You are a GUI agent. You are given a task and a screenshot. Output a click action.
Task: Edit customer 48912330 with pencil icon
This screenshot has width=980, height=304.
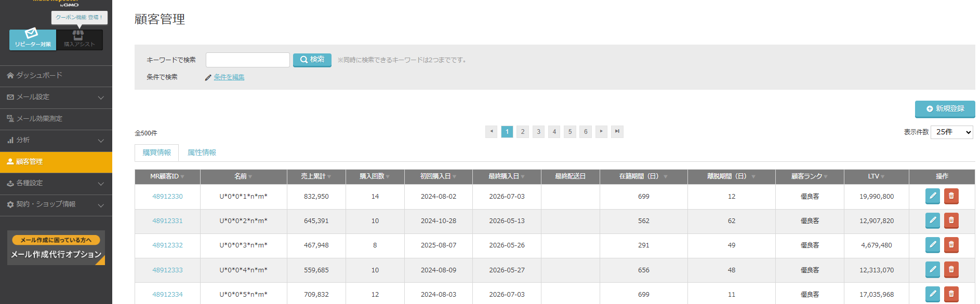[932, 196]
